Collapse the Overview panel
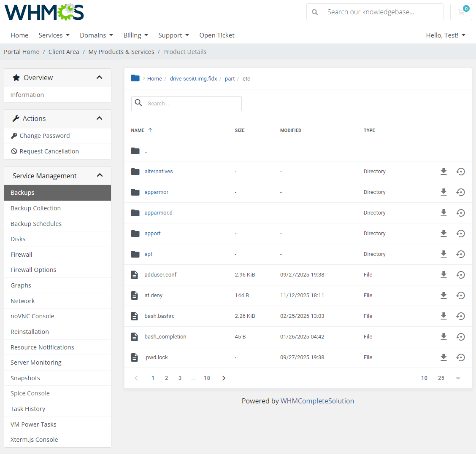Screen dimensions: 476x454 click(100, 78)
